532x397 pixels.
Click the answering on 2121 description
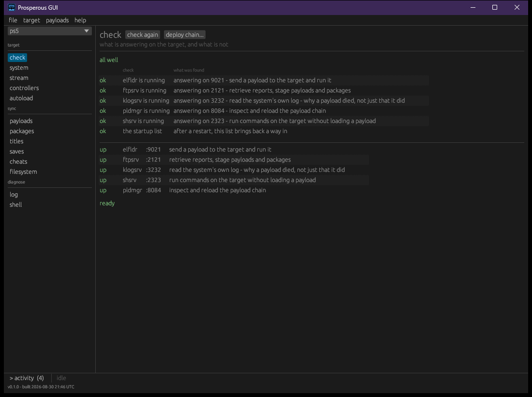pos(262,91)
